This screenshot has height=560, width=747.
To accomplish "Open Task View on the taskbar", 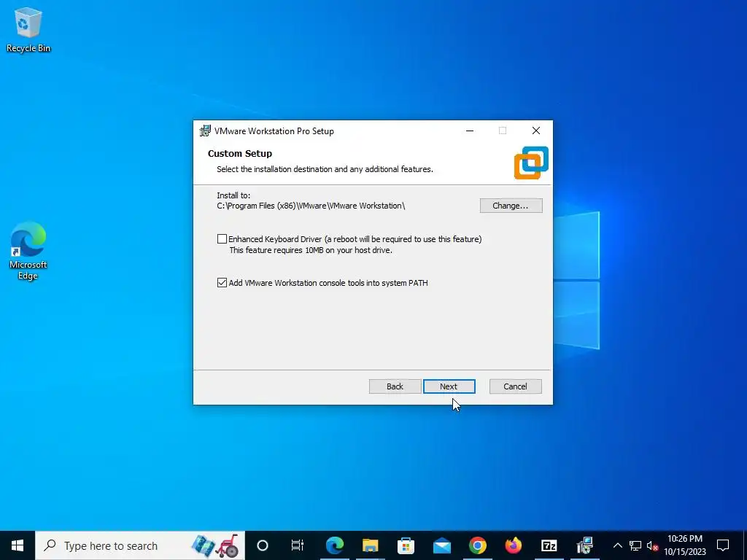I will pyautogui.click(x=298, y=545).
